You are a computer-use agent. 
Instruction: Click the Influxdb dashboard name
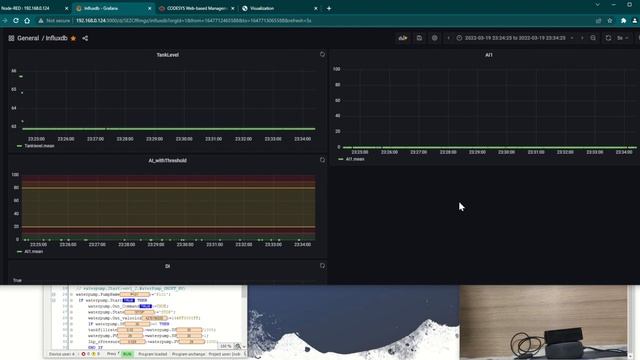pos(56,38)
